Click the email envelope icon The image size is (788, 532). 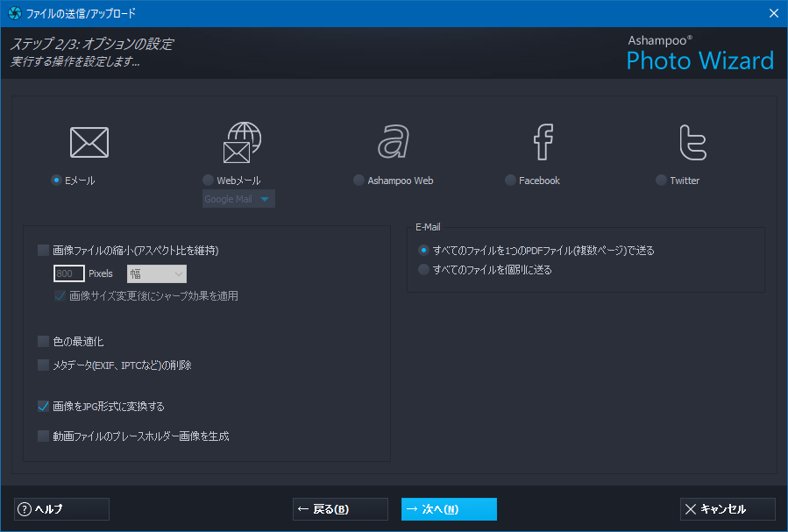click(x=89, y=142)
